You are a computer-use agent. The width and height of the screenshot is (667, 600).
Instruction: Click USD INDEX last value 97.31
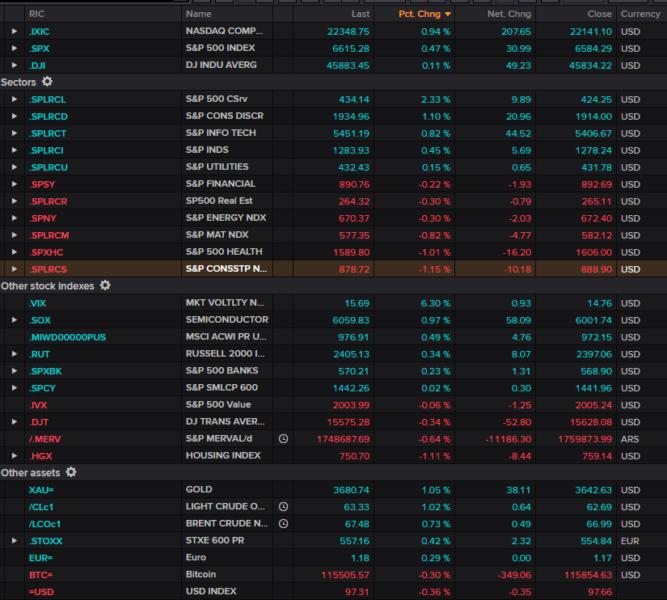pyautogui.click(x=356, y=592)
